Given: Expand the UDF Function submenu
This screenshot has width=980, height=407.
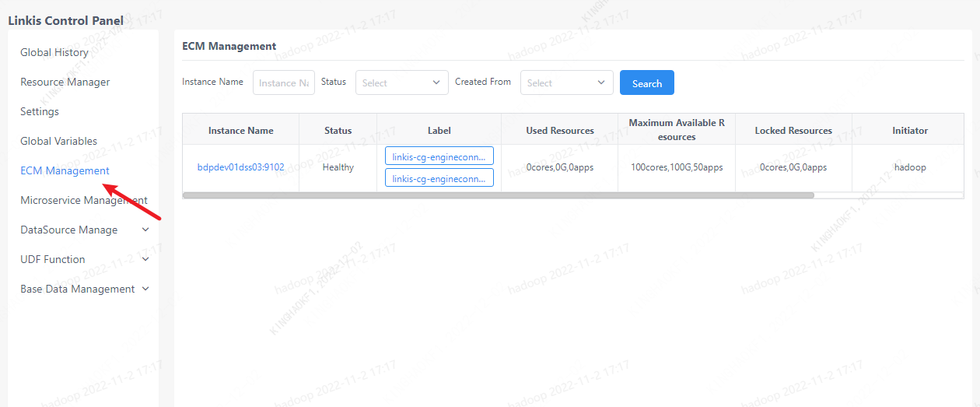Looking at the screenshot, I should (53, 259).
